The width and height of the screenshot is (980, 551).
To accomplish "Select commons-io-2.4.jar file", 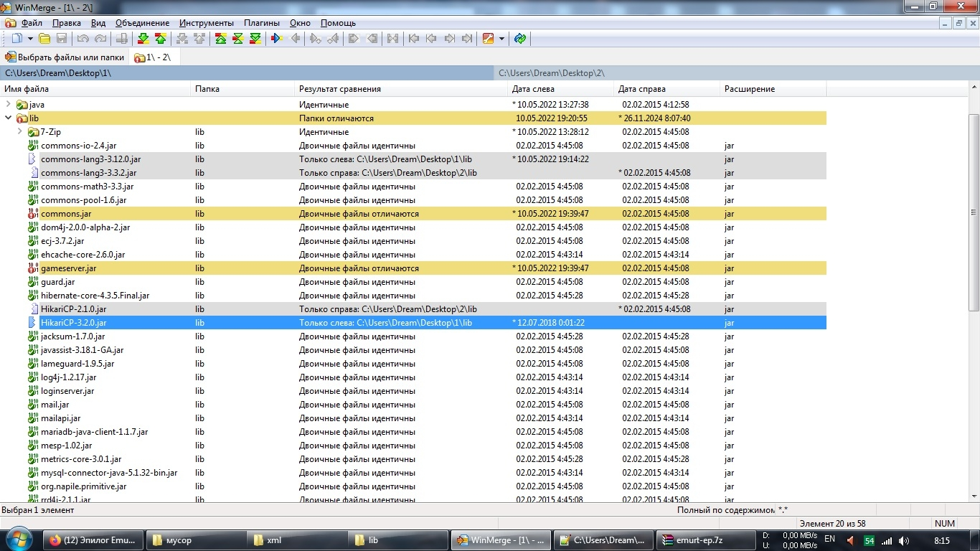I will click(x=78, y=146).
